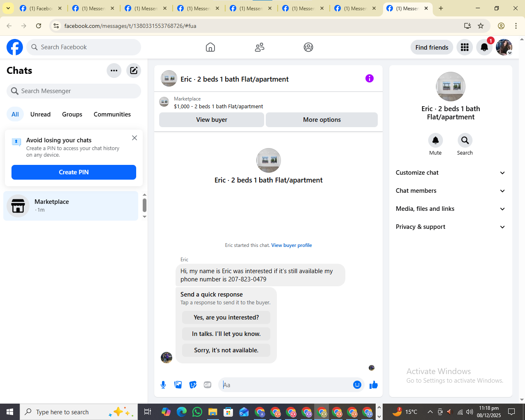The width and height of the screenshot is (525, 420).
Task: Send a voice clip with microphone icon
Action: click(x=163, y=385)
